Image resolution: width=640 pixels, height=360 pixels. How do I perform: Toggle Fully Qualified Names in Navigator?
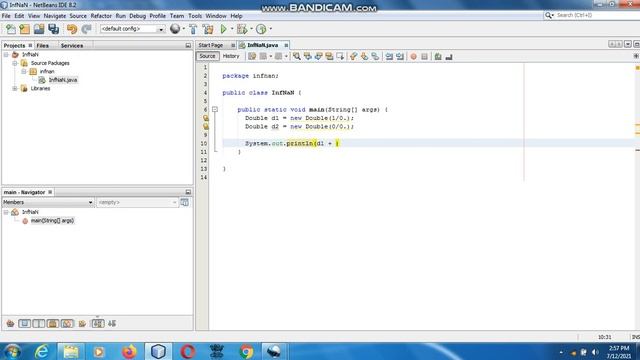point(82,324)
